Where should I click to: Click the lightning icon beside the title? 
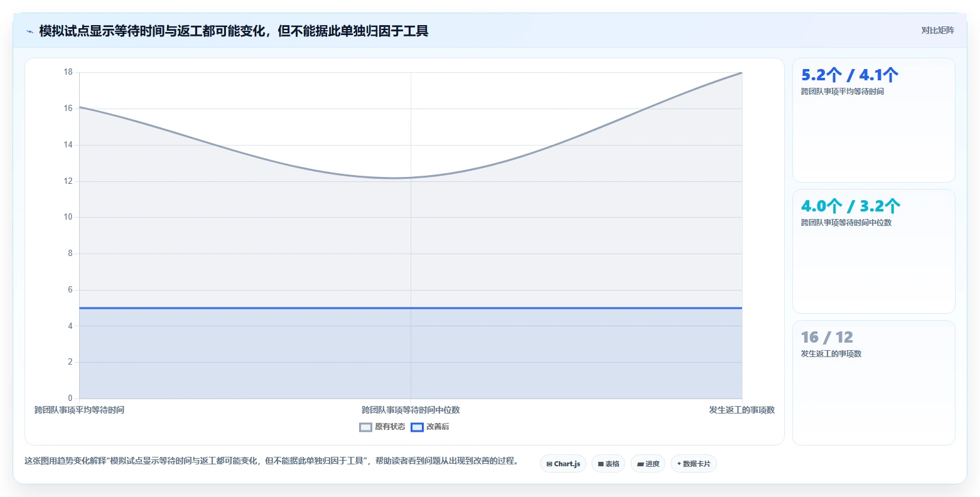point(30,31)
